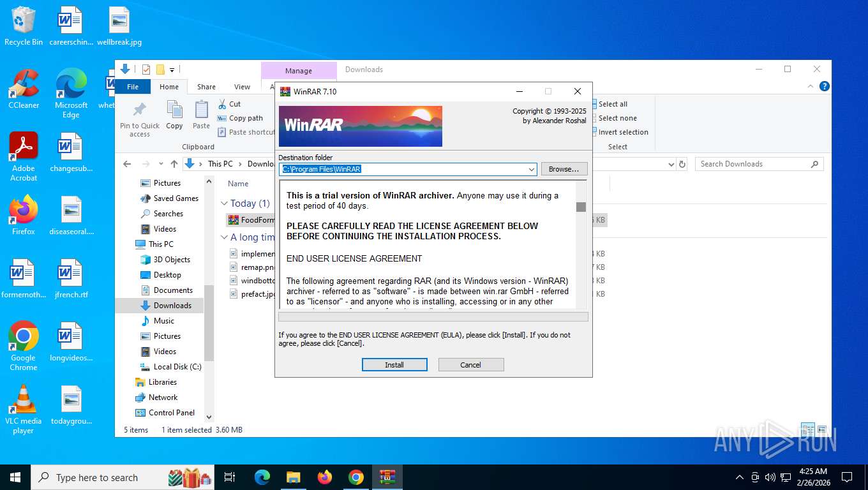The height and width of the screenshot is (490, 868).
Task: Open the Manage contextual tab
Action: pyautogui.click(x=299, y=71)
